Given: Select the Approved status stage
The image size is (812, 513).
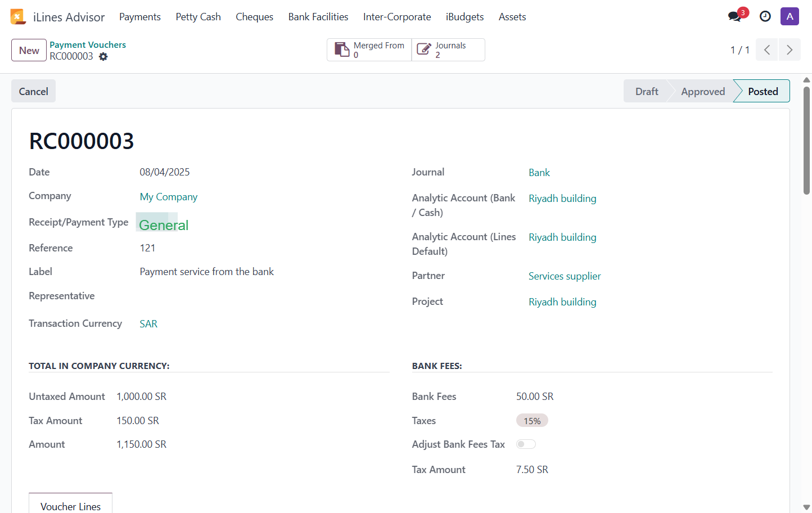Looking at the screenshot, I should (703, 91).
